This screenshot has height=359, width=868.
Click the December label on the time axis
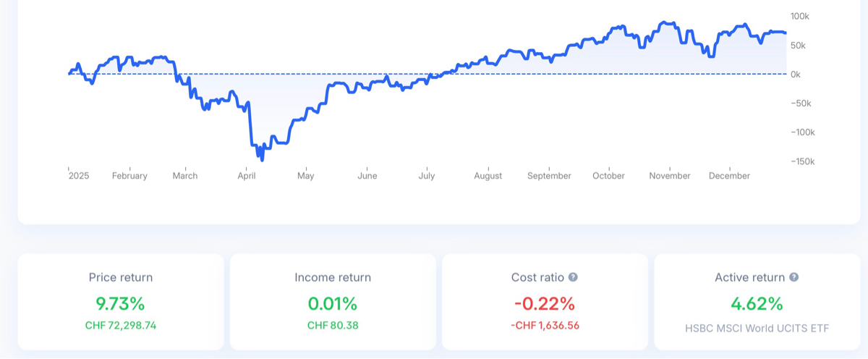click(x=729, y=176)
